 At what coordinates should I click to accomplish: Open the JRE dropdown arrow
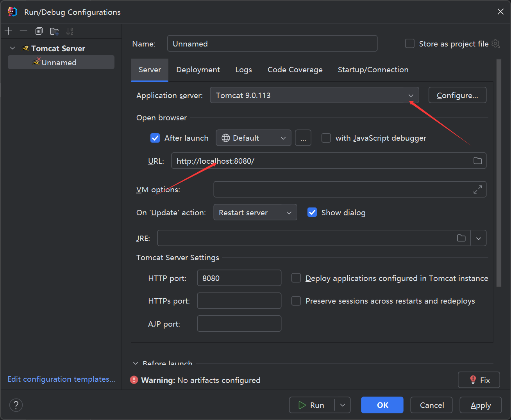click(479, 238)
